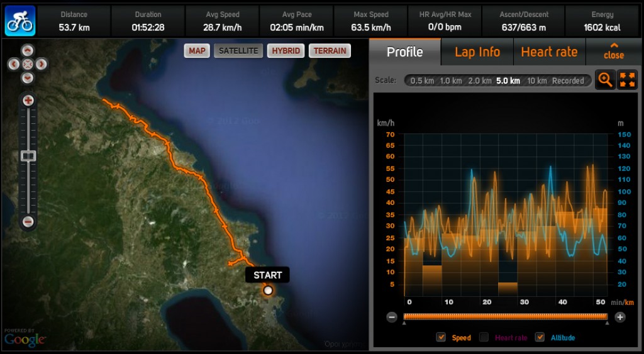This screenshot has height=354, width=644.
Task: Click the Avg Pace 02:05 min/km stat
Action: click(x=297, y=21)
